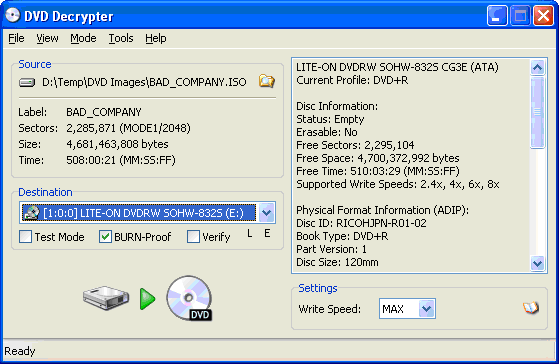Click the green play arrow icon
Screen dimensions: 559x364
[x=148, y=299]
